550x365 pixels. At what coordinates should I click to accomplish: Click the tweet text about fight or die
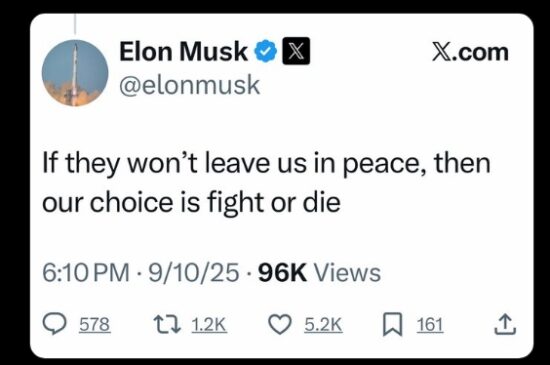(x=267, y=183)
